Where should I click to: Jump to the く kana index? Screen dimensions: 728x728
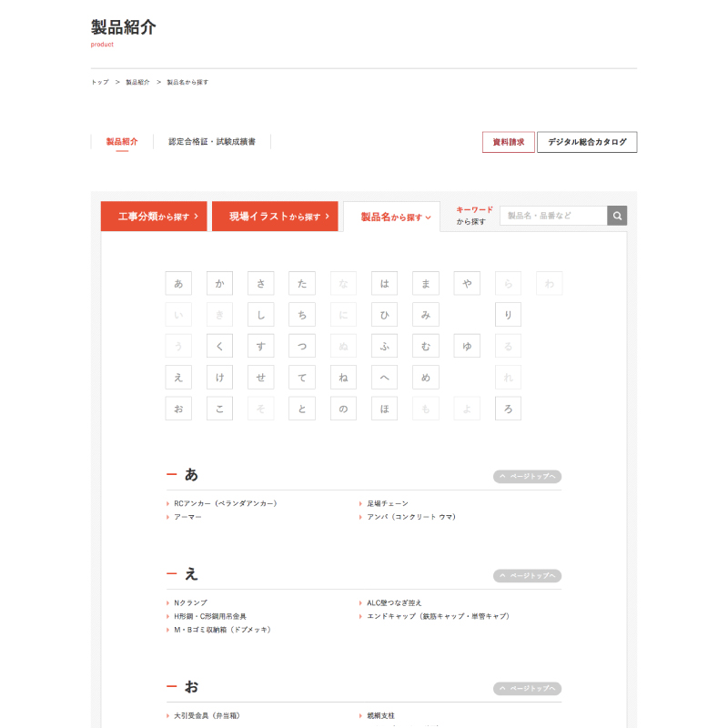pos(219,346)
